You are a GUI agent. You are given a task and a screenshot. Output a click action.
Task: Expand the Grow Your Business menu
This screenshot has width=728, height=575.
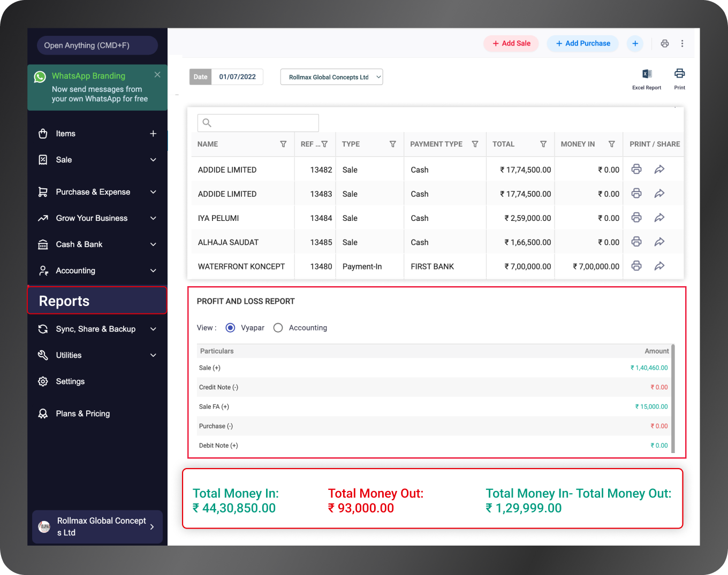(x=153, y=218)
